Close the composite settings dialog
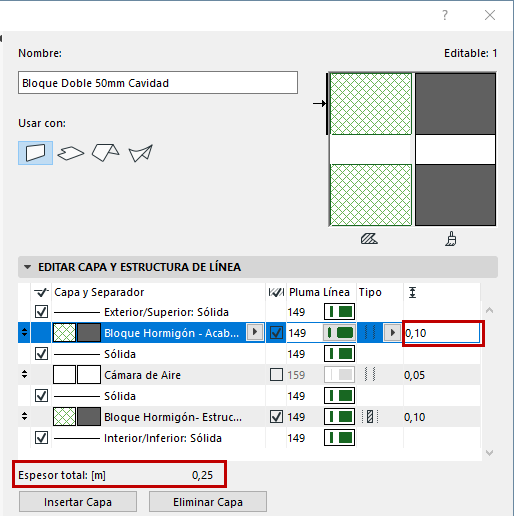The image size is (514, 516). [x=490, y=15]
